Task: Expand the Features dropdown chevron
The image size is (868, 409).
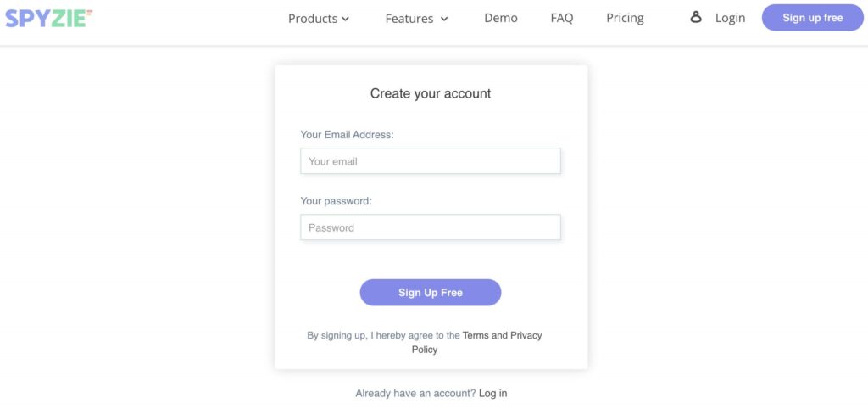Action: pos(444,19)
